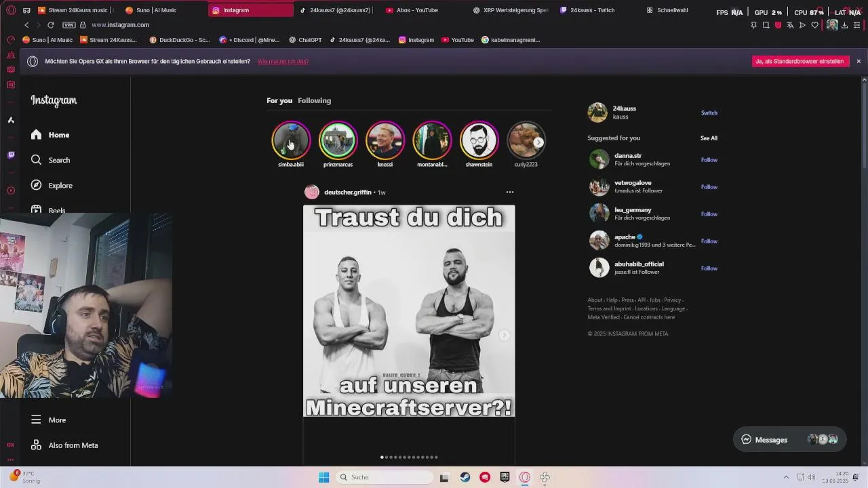
Task: Open deutscher.griffin profile name
Action: coord(348,192)
